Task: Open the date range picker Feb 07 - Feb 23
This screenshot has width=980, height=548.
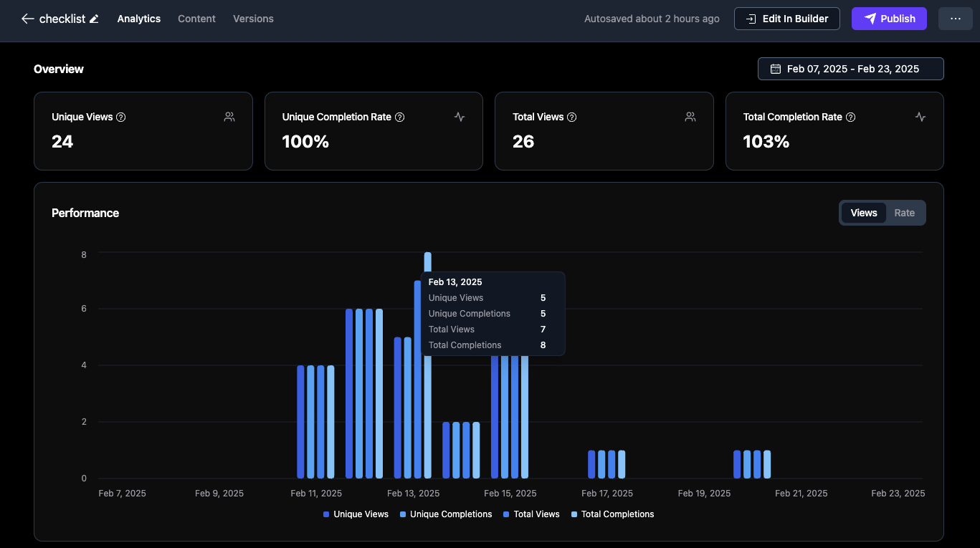Action: [850, 69]
